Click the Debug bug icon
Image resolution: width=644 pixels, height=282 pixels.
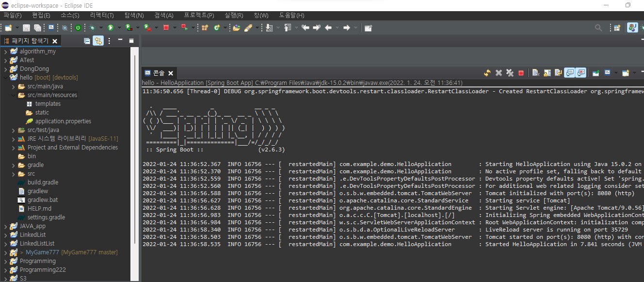click(92, 28)
